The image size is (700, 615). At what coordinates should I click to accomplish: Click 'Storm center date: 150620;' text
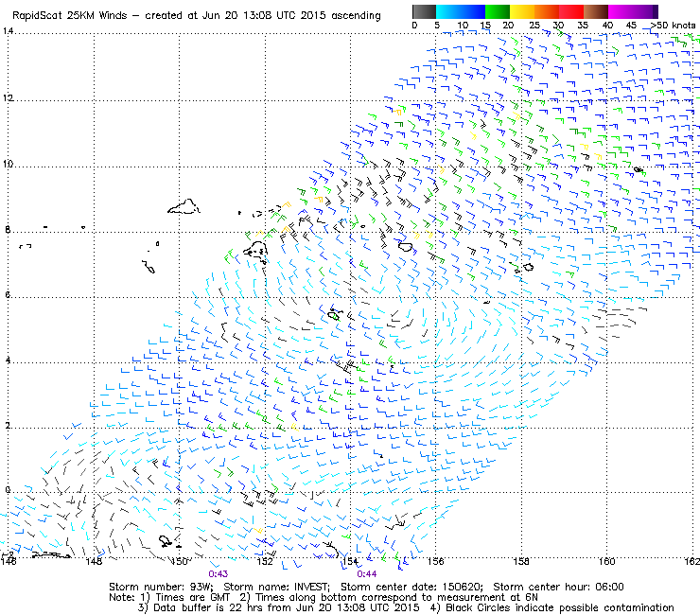tap(411, 587)
